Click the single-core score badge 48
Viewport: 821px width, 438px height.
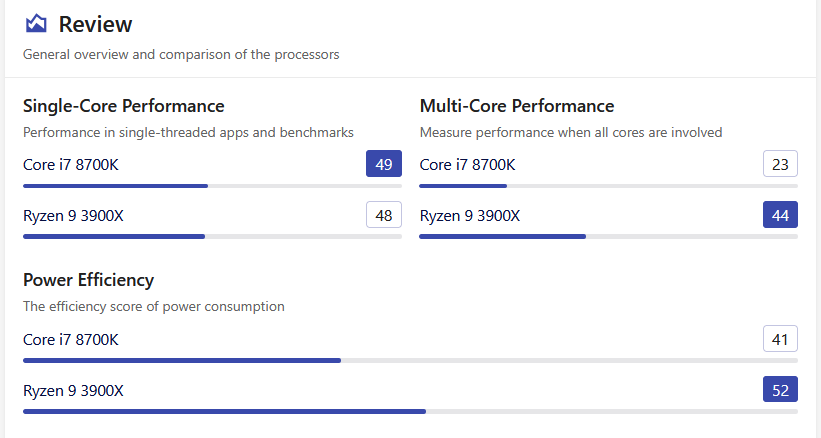point(384,215)
